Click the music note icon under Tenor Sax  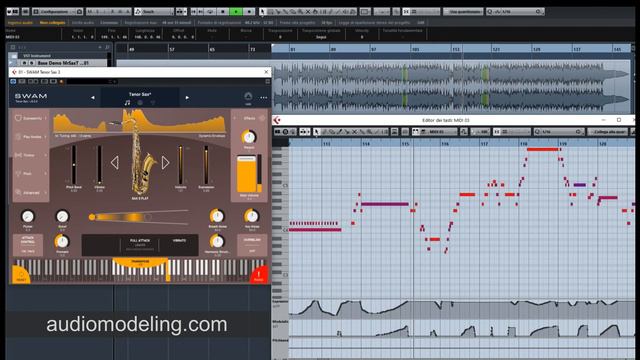click(x=127, y=103)
